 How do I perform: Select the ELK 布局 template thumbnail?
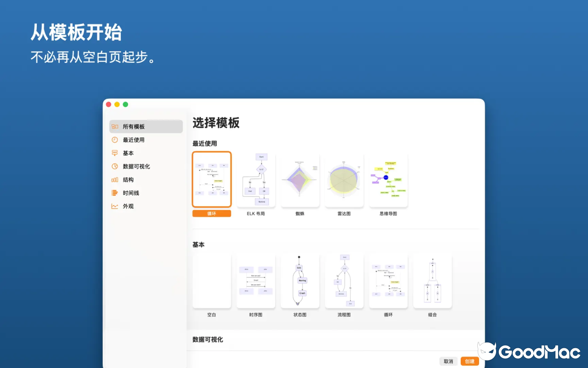click(x=256, y=180)
